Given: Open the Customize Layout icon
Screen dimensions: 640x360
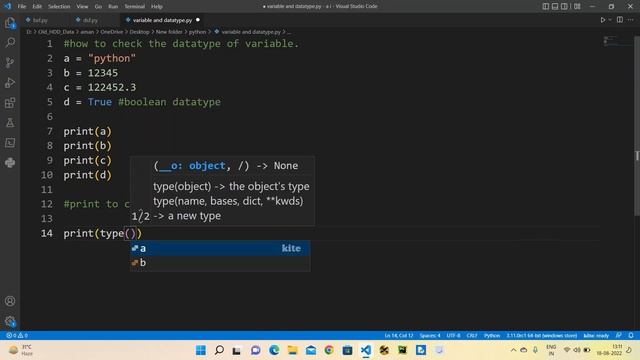Looking at the screenshot, I should pyautogui.click(x=577, y=6).
